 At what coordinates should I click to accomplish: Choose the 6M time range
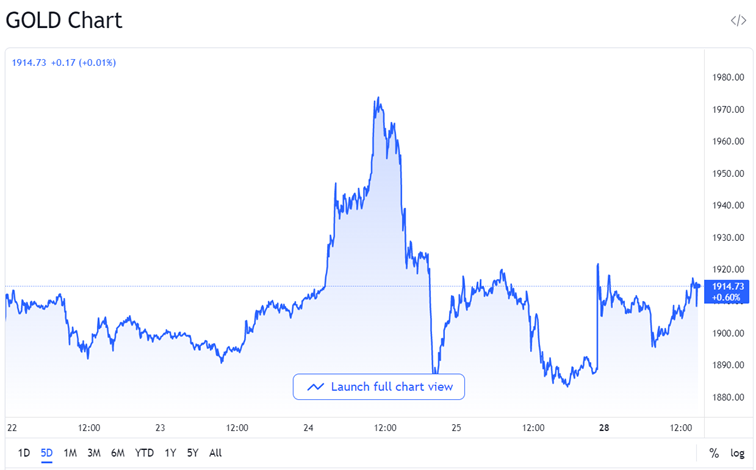(x=118, y=453)
